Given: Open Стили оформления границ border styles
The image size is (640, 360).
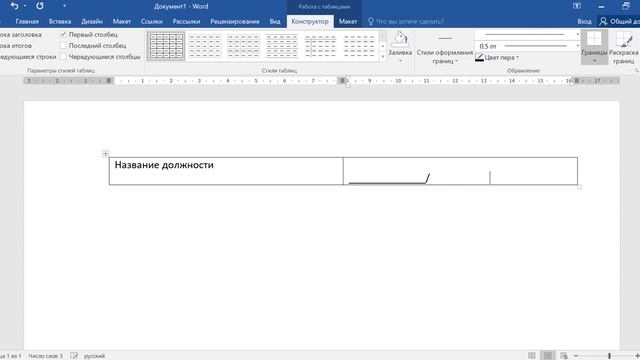Looking at the screenshot, I should click(444, 48).
